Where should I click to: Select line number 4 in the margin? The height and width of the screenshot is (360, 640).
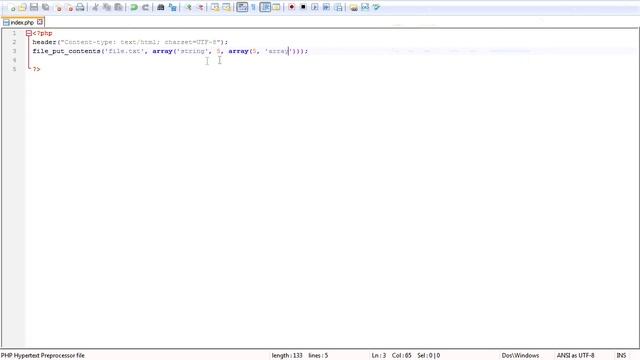14,60
